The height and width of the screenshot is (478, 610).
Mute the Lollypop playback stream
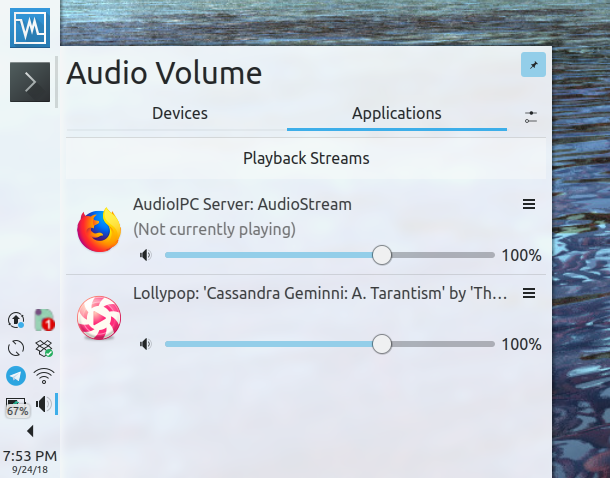pyautogui.click(x=145, y=344)
